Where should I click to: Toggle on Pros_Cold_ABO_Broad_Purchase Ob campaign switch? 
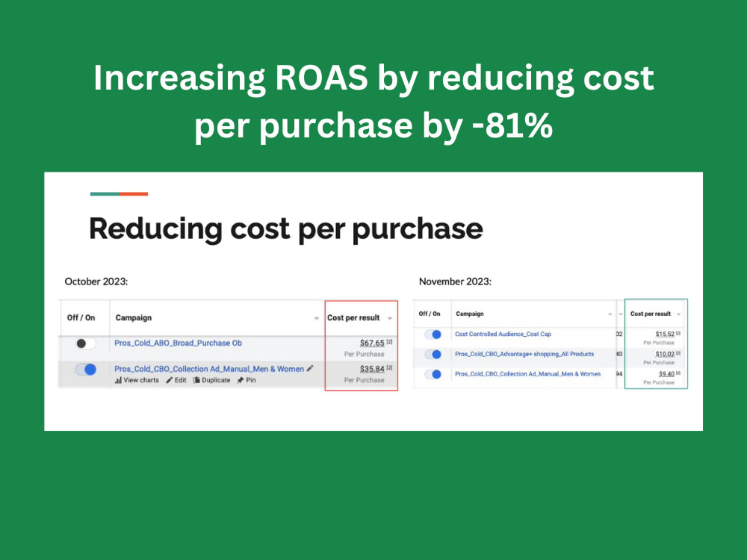(86, 343)
